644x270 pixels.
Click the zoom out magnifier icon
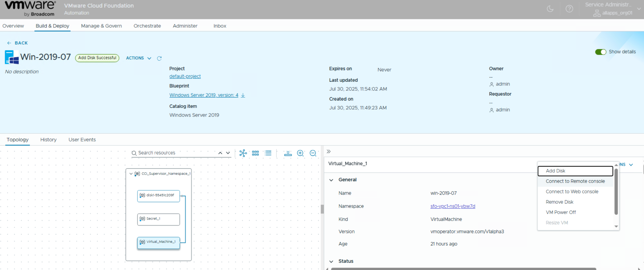[313, 153]
